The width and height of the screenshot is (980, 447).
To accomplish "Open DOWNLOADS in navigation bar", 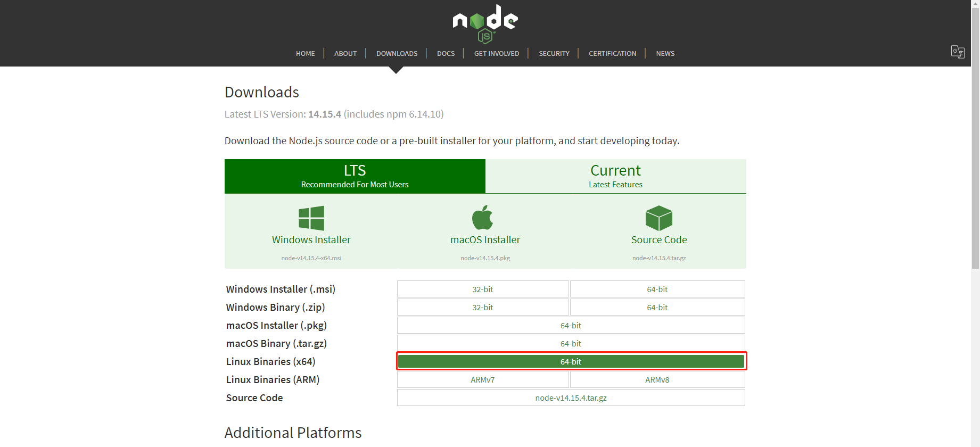I will [397, 53].
